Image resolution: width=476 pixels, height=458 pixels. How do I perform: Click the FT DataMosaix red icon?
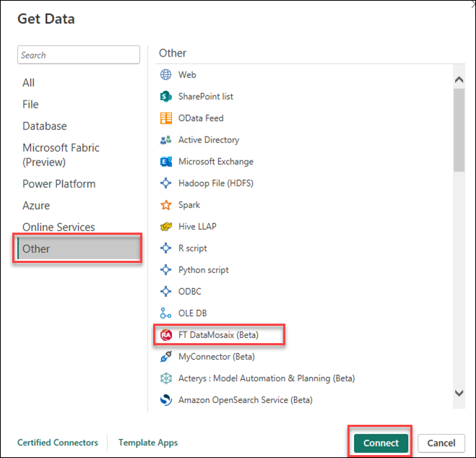(165, 335)
